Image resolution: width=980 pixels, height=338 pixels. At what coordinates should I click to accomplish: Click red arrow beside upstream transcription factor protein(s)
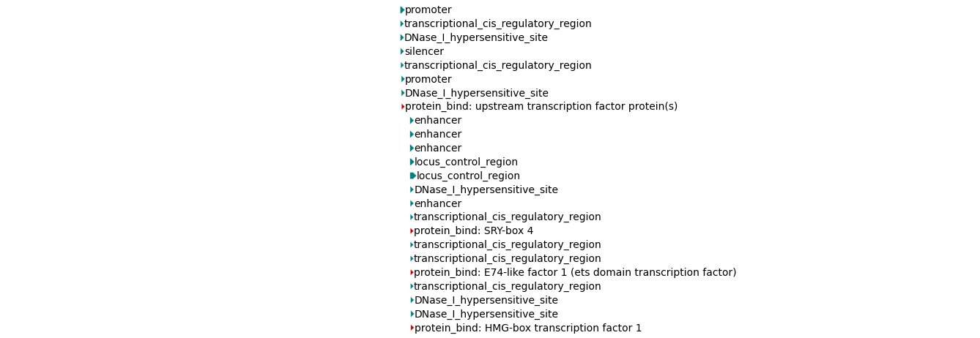pyautogui.click(x=402, y=107)
